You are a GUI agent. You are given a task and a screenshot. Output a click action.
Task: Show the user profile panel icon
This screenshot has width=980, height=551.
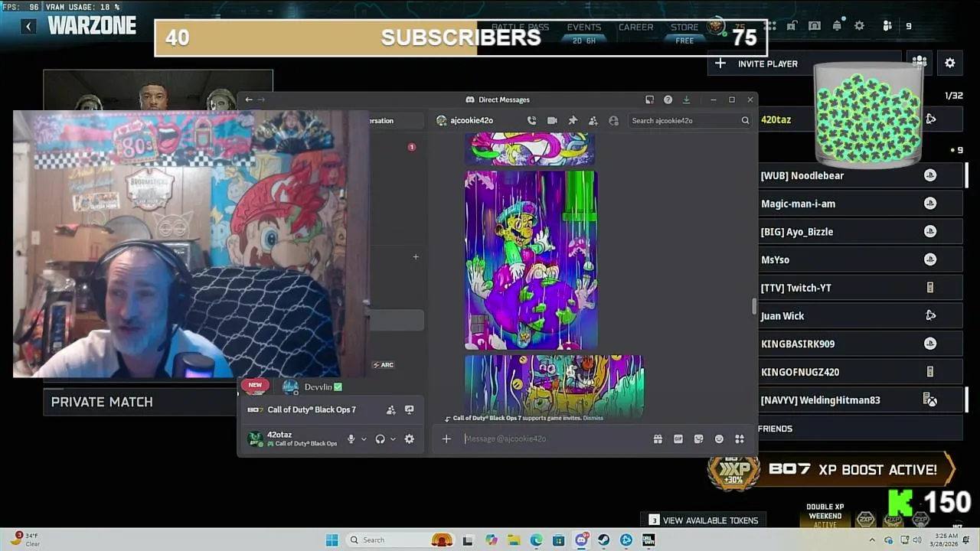pyautogui.click(x=613, y=120)
